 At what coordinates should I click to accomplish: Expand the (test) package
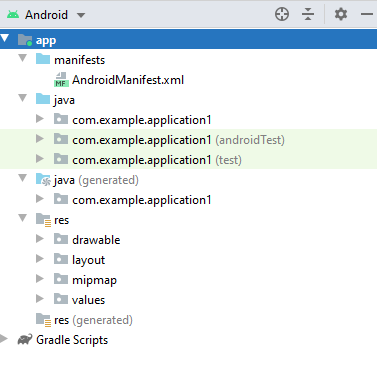click(40, 158)
